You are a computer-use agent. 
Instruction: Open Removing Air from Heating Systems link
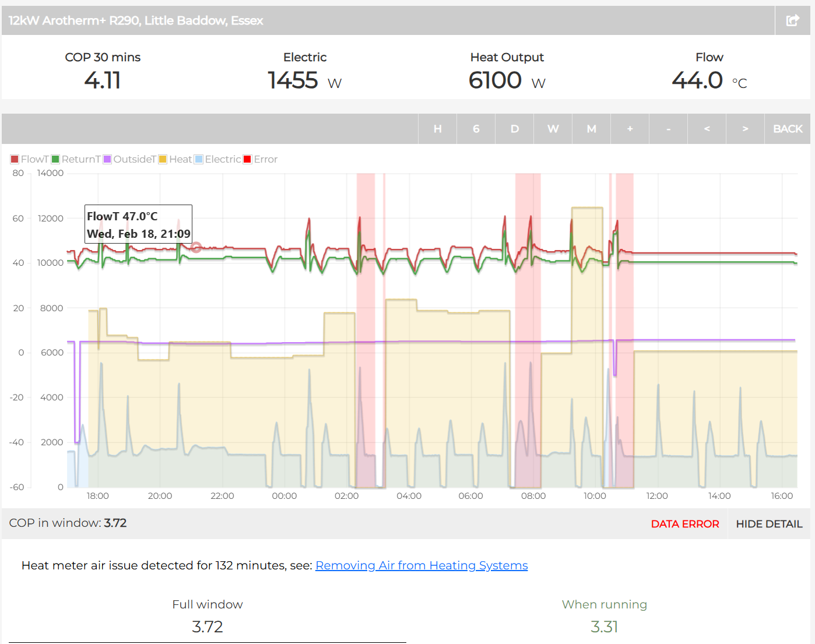tap(421, 565)
